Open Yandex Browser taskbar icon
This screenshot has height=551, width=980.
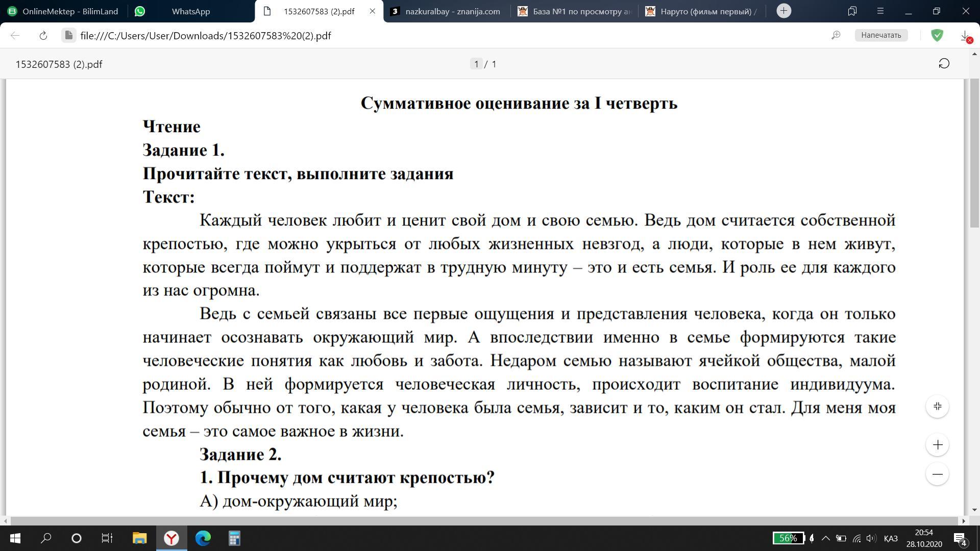[171, 538]
